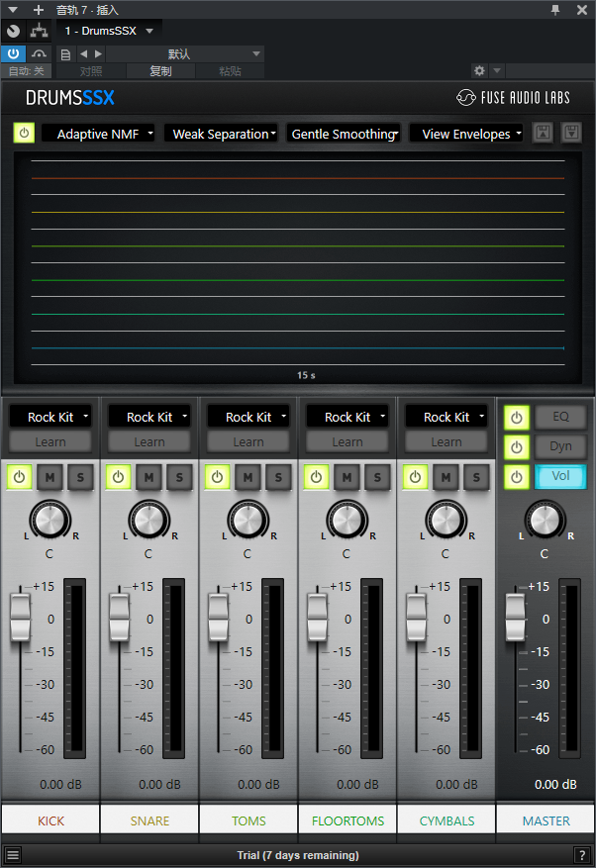Viewport: 596px width, 868px height.
Task: Toggle the master Dyn power button
Action: (516, 447)
